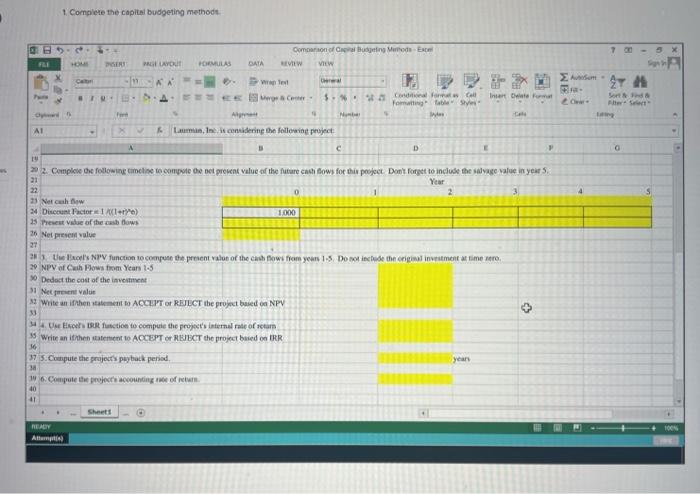Image resolution: width=700 pixels, height=494 pixels.
Task: Click the Help question mark icon
Action: click(613, 50)
